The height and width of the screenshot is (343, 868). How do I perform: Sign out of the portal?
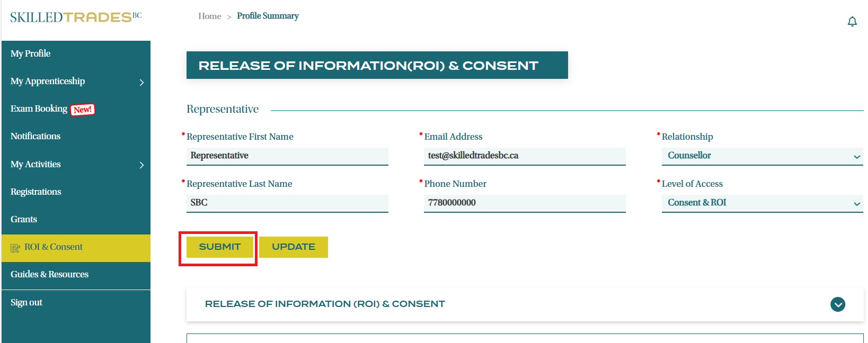tap(26, 302)
